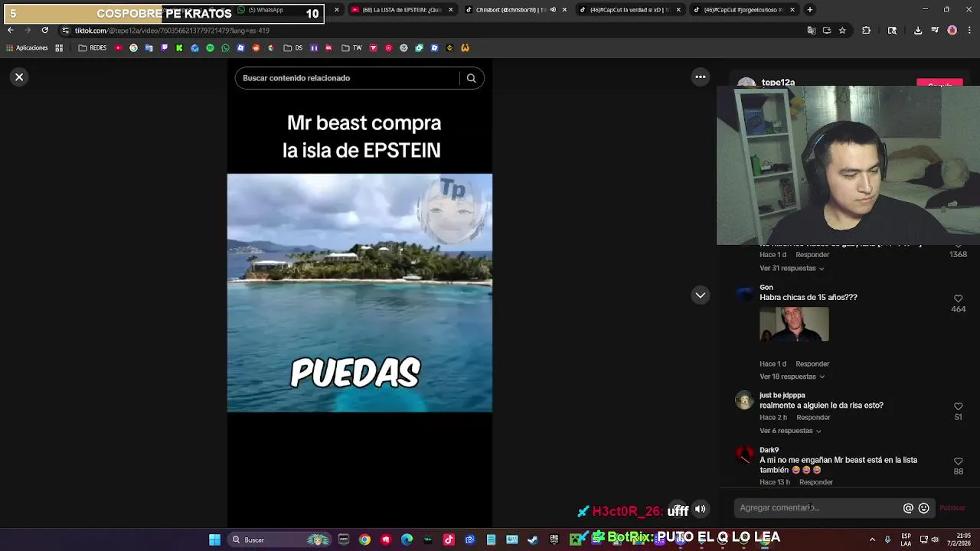Open the DS bookmarks folder

pos(293,48)
